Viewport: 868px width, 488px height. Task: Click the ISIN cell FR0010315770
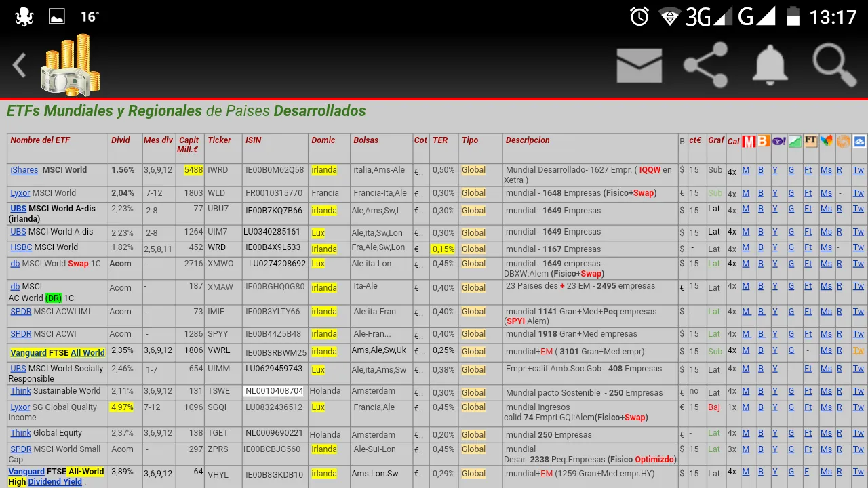[274, 193]
